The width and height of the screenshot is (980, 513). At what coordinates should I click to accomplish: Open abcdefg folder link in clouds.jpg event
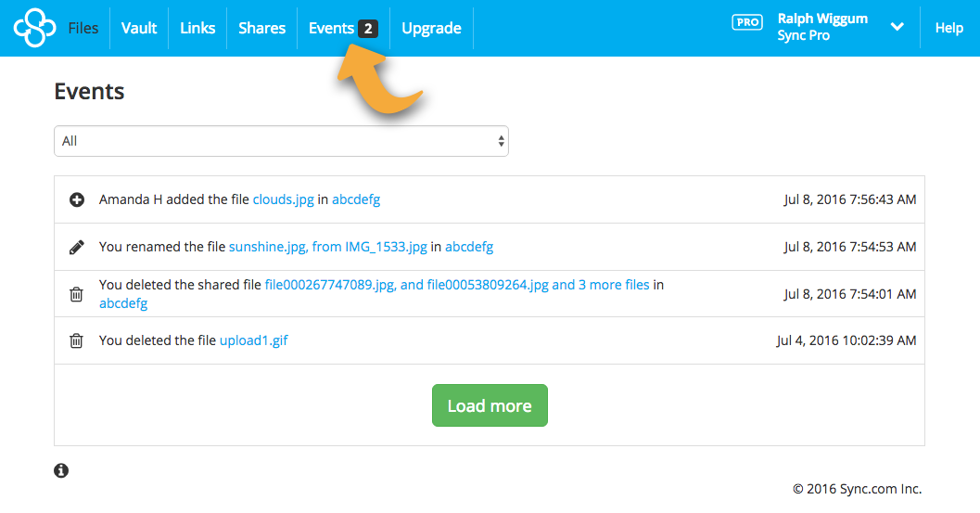[x=356, y=199]
